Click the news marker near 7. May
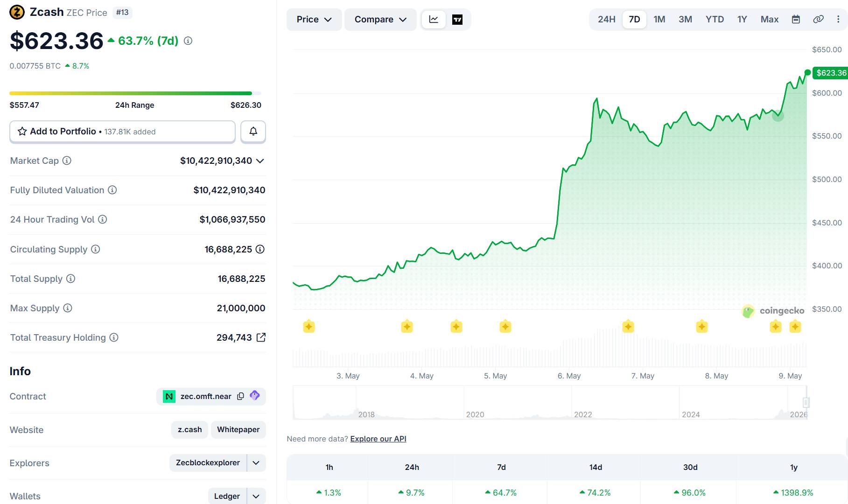The width and height of the screenshot is (848, 504). tap(628, 327)
